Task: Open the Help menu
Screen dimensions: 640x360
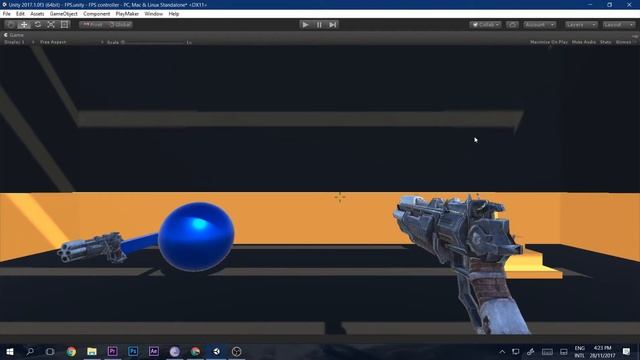Action: (174, 14)
